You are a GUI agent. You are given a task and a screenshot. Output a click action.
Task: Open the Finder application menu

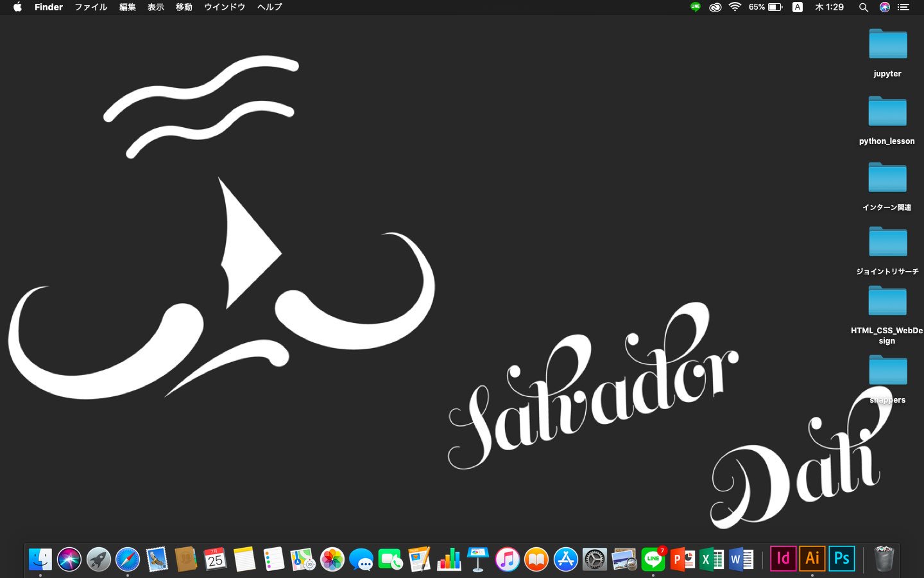pos(49,7)
